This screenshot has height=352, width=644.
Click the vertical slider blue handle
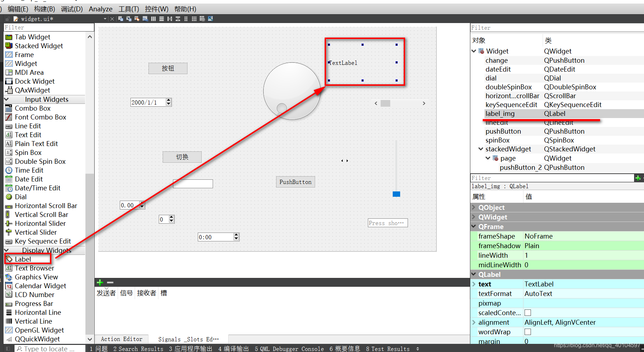pyautogui.click(x=396, y=194)
